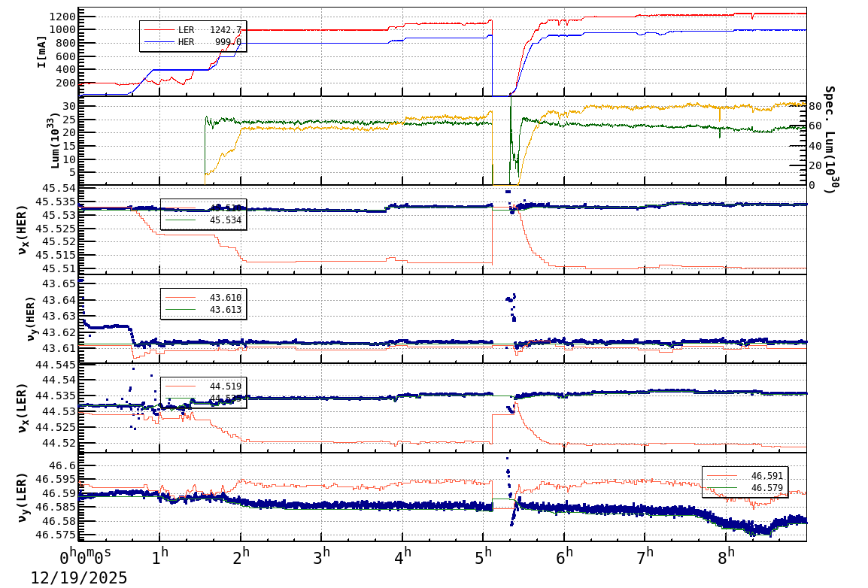The width and height of the screenshot is (868, 588).
Task: Click the Spec. Lum(10^30) right axis label
Action: pyautogui.click(x=831, y=139)
